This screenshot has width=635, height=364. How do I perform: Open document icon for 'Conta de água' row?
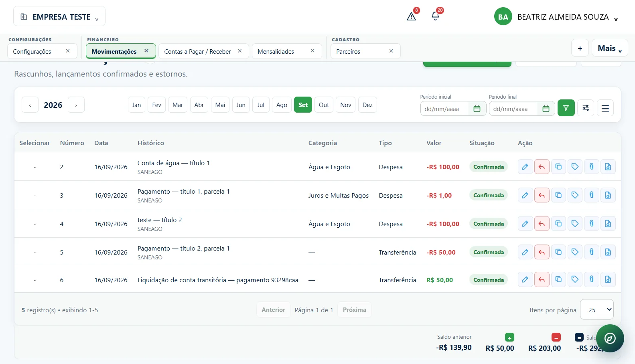[608, 167]
